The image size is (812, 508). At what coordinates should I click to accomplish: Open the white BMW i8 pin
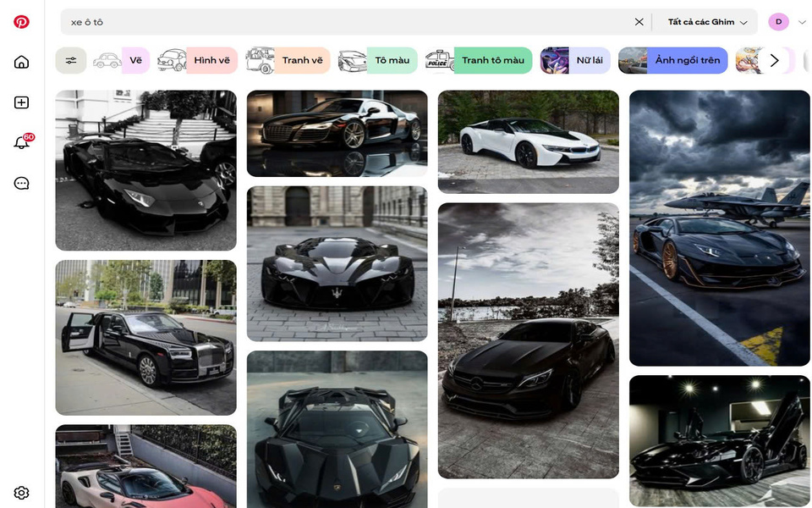point(528,141)
